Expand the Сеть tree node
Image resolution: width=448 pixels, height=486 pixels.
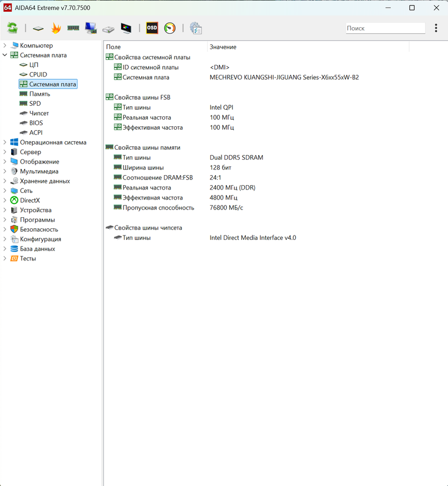[x=4, y=191]
